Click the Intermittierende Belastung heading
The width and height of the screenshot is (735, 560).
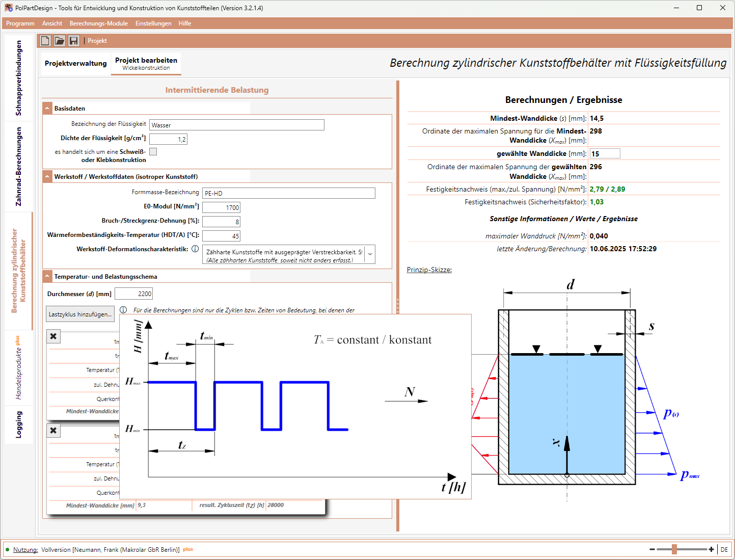217,90
